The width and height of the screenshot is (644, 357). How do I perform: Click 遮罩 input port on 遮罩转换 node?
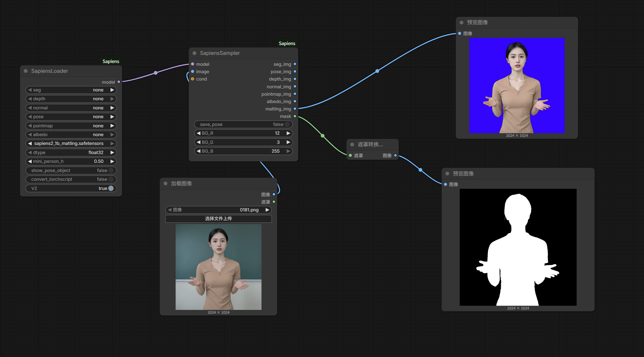point(350,155)
